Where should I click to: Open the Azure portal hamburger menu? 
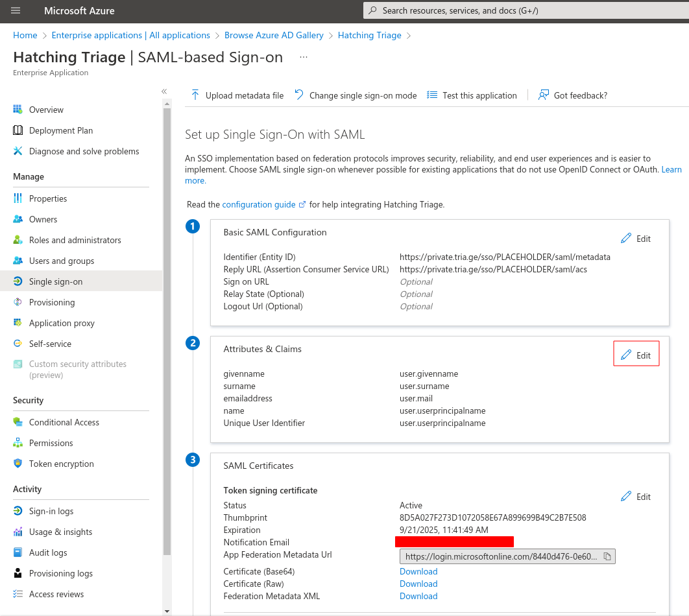coord(16,10)
